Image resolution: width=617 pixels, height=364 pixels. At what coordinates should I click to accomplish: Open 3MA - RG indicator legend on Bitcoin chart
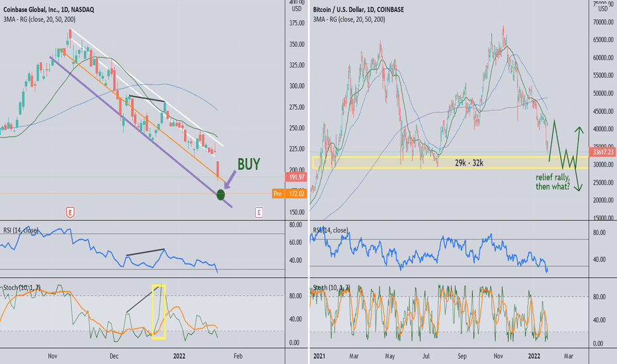click(x=349, y=19)
